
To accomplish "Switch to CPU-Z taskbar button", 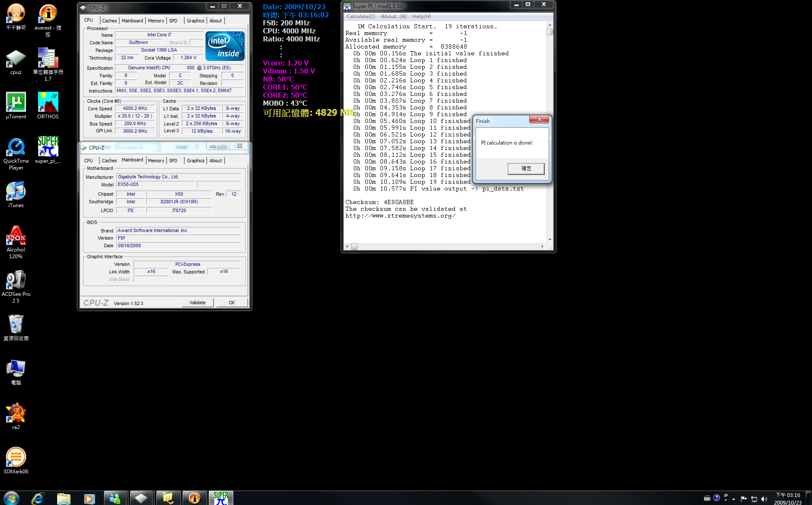I will [x=141, y=498].
